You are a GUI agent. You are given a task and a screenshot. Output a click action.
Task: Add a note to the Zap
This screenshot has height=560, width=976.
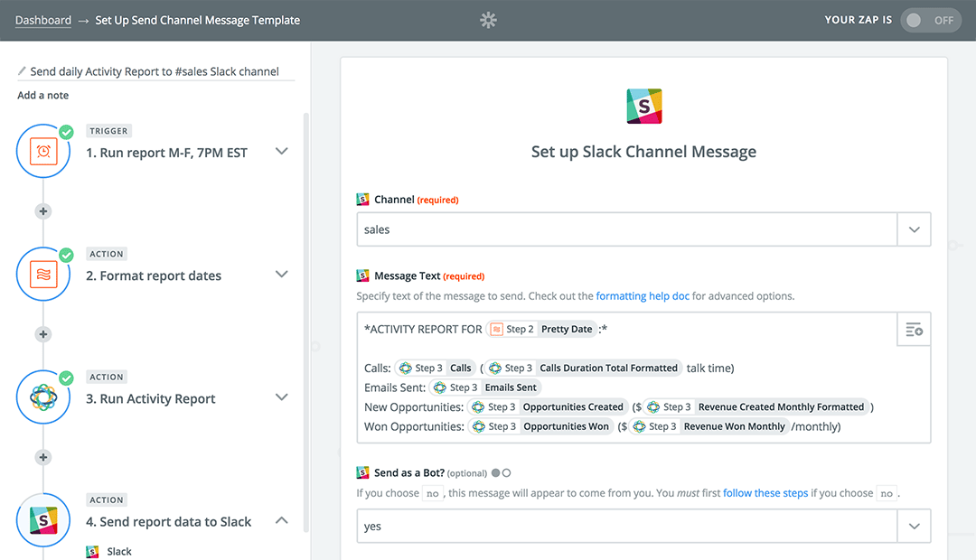[x=43, y=95]
